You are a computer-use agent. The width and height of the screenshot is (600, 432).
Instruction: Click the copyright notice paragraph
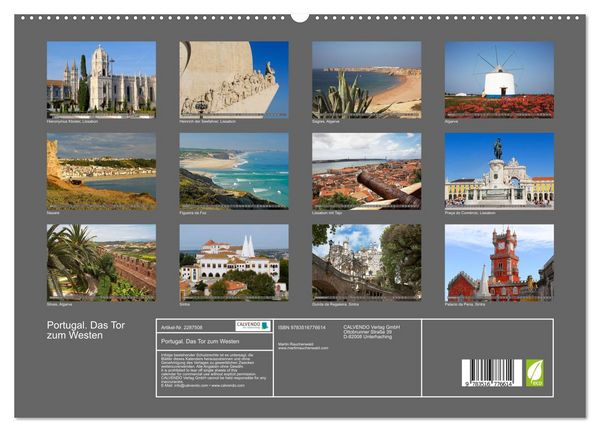[213, 370]
